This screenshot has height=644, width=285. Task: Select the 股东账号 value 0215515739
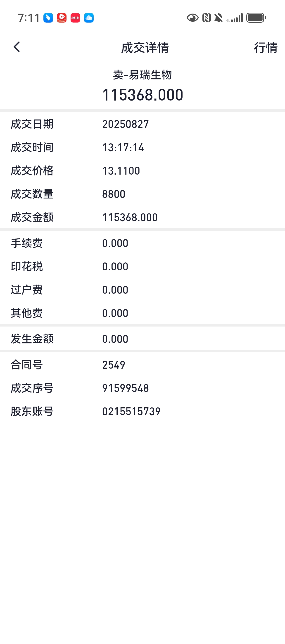tap(131, 411)
